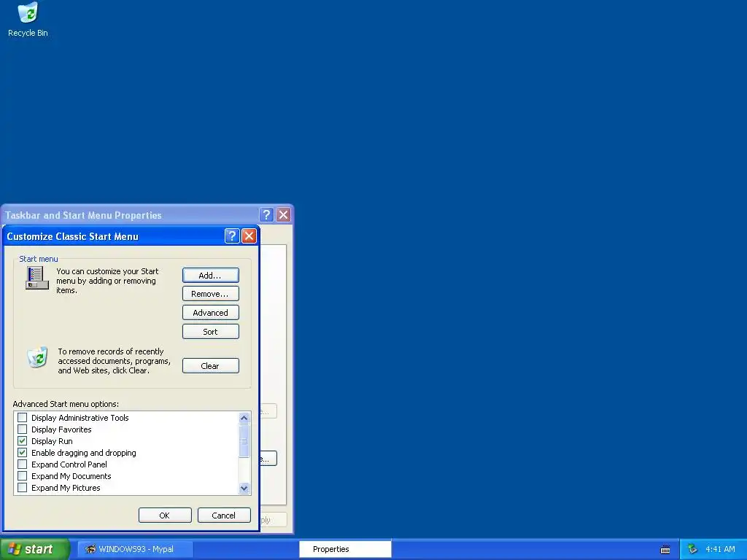
Task: Check Expand My Documents option
Action: point(22,475)
